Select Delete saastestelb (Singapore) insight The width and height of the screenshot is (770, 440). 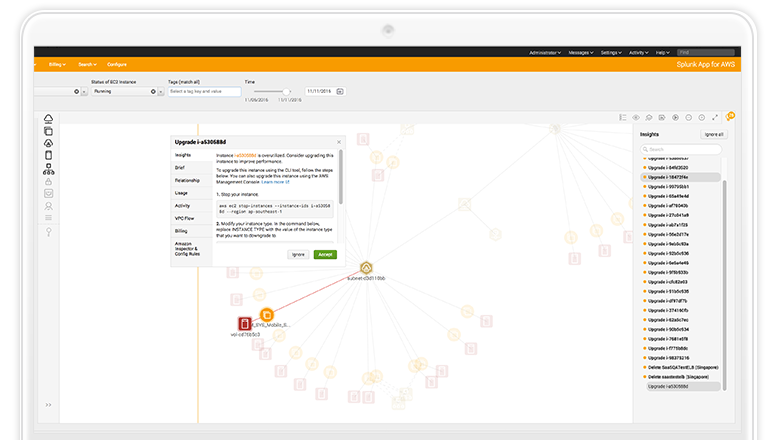coord(681,377)
